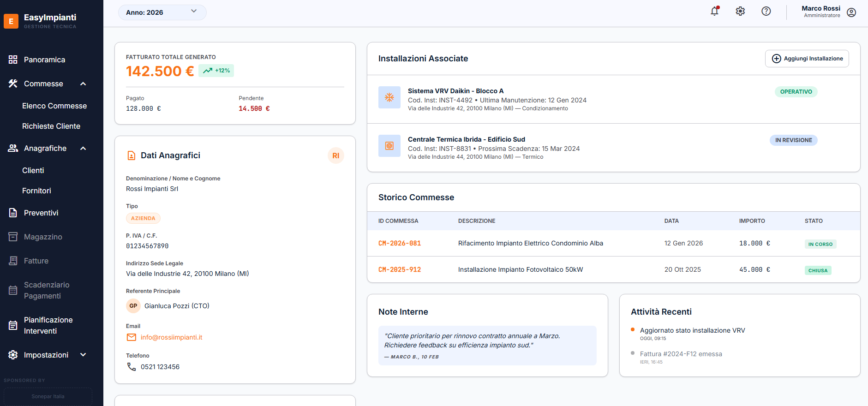This screenshot has height=406, width=868.
Task: Open commessa CM-2025-912
Action: click(400, 269)
